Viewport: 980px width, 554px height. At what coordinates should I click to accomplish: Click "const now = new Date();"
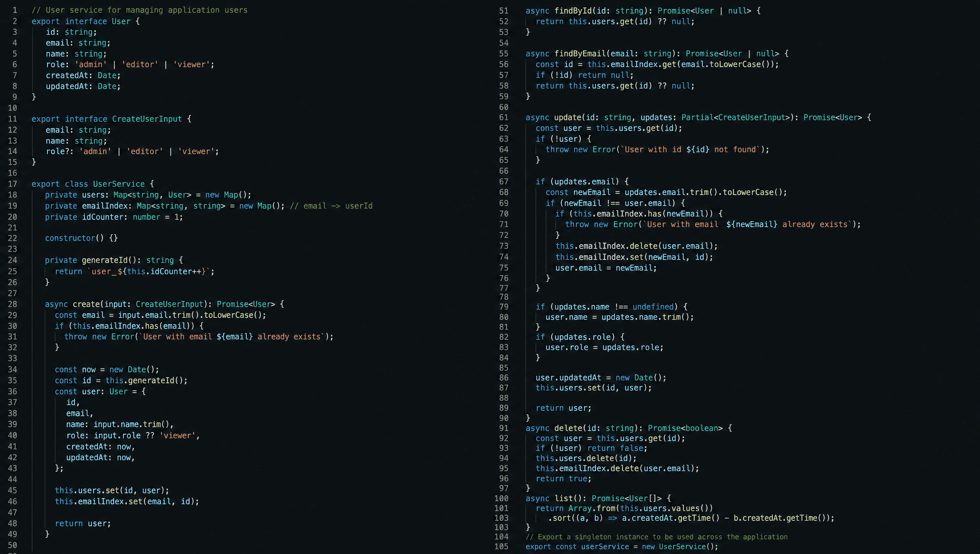[x=107, y=370]
